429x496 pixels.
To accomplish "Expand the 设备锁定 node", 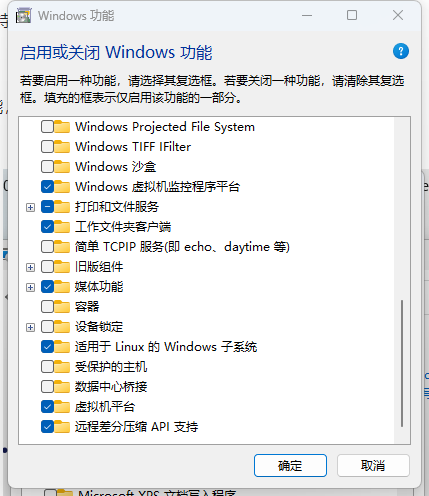I will [x=30, y=327].
